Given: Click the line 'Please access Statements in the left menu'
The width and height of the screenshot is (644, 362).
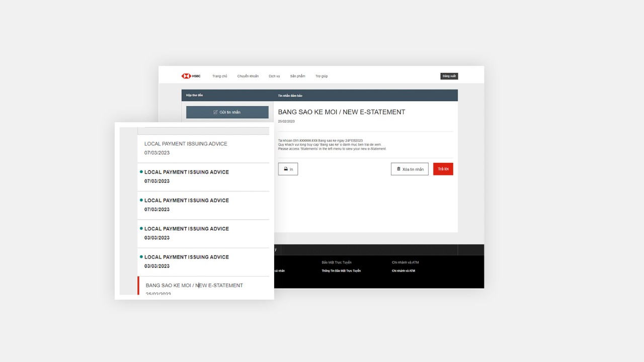Looking at the screenshot, I should (x=332, y=149).
